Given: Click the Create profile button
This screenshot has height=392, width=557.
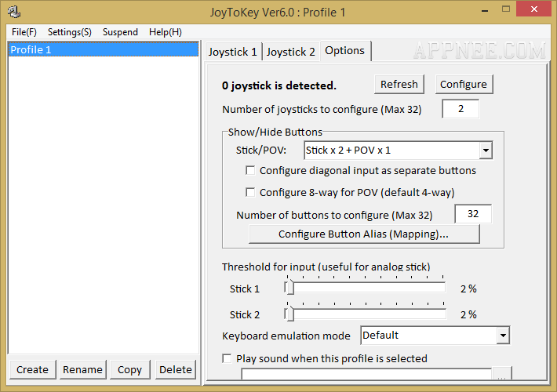Looking at the screenshot, I should click(32, 369).
